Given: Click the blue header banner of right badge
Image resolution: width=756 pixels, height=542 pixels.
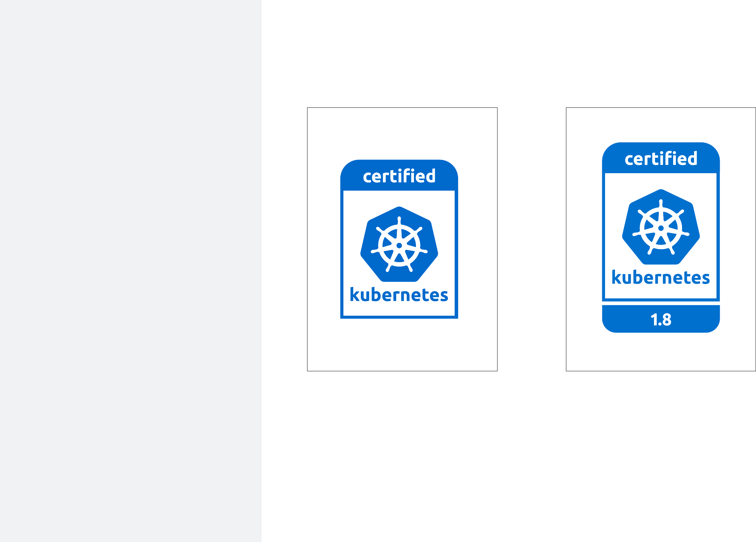Looking at the screenshot, I should (615, 159).
